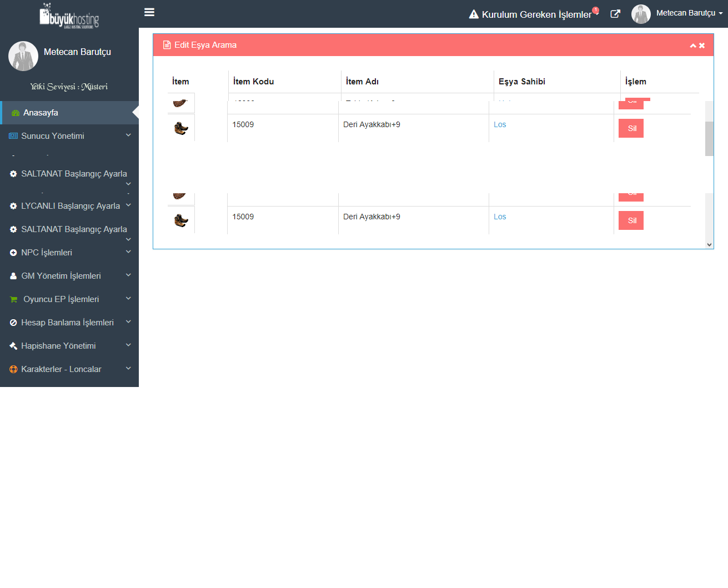
Task: Open Metecan Barutçu account dropdown
Action: point(690,13)
